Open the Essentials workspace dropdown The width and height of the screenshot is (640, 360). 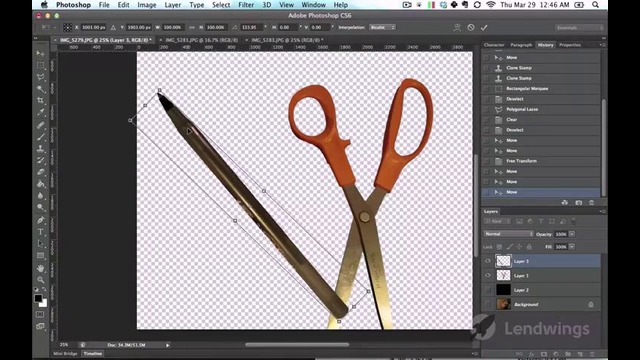point(579,27)
